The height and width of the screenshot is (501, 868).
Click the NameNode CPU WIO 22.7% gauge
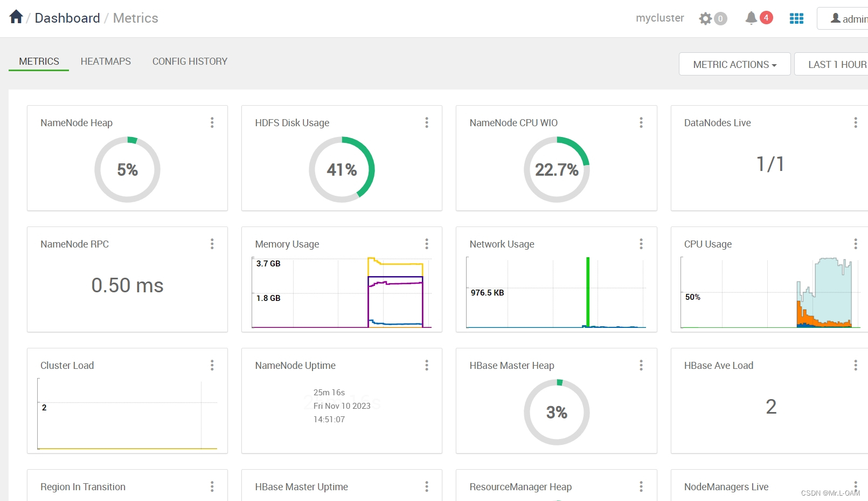pyautogui.click(x=557, y=169)
